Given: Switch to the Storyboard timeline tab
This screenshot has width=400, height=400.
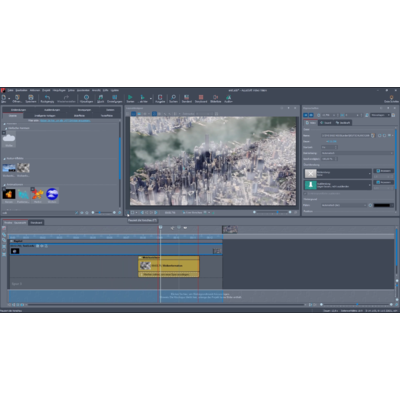Looking at the screenshot, I should coord(36,222).
